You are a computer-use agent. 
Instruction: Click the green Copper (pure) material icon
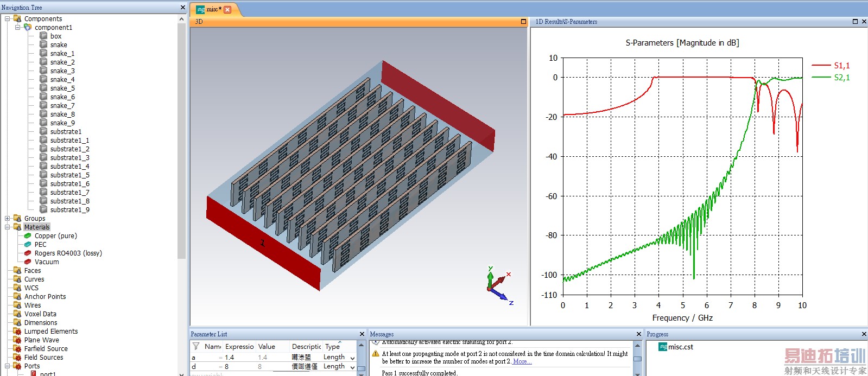pyautogui.click(x=28, y=235)
